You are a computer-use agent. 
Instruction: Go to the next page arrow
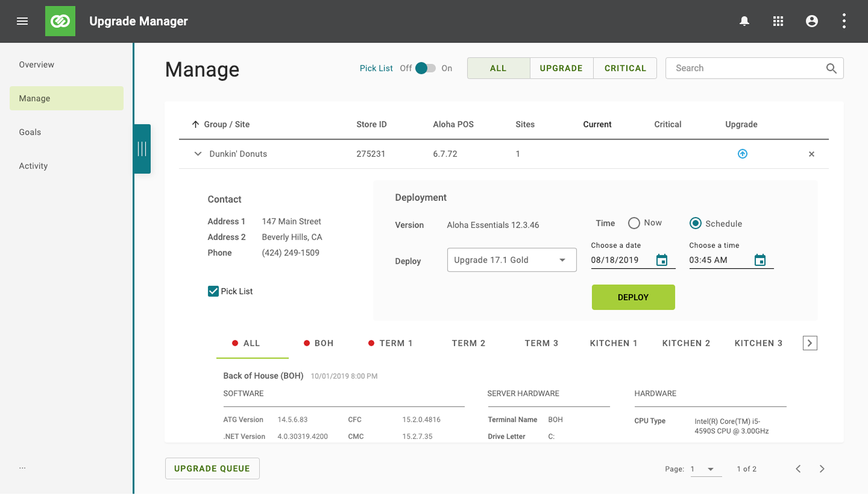pyautogui.click(x=822, y=469)
